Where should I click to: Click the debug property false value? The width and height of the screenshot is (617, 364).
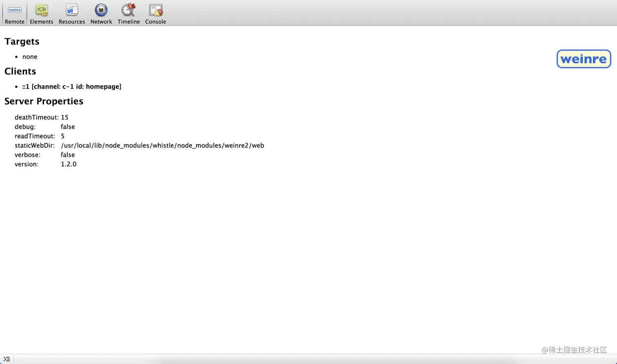[68, 127]
